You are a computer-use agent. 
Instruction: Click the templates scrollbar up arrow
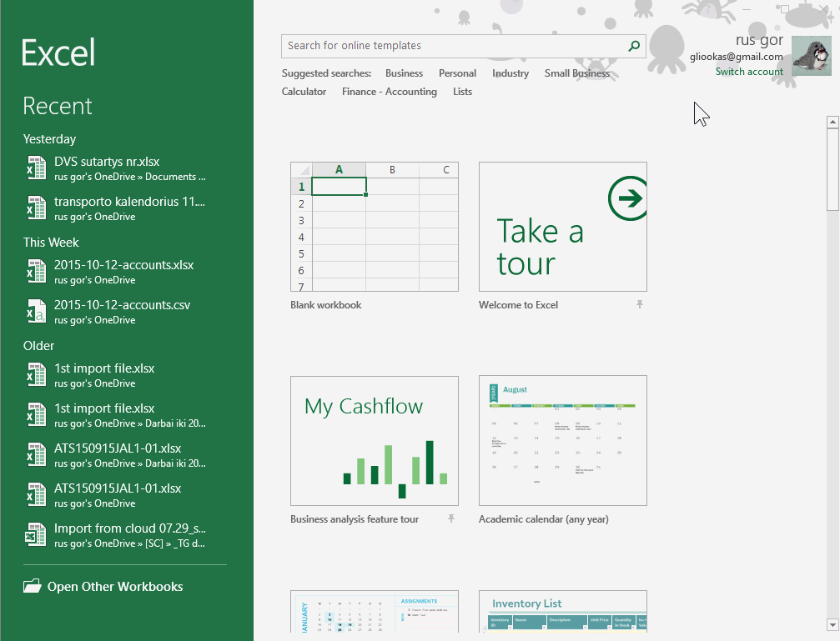(x=832, y=122)
